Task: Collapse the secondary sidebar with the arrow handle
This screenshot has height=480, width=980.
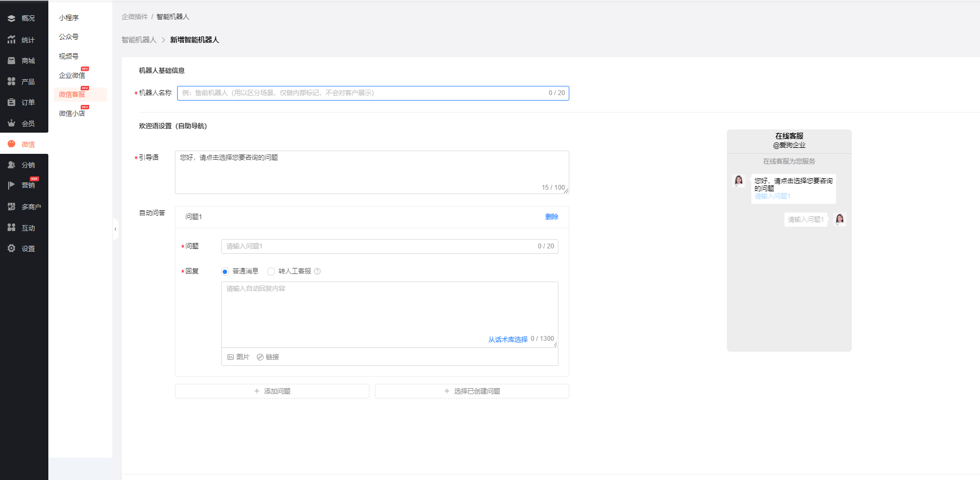Action: click(x=115, y=229)
